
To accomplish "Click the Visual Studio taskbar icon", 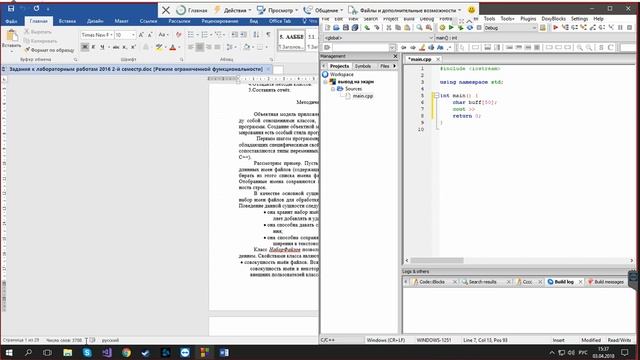I will pos(107,352).
